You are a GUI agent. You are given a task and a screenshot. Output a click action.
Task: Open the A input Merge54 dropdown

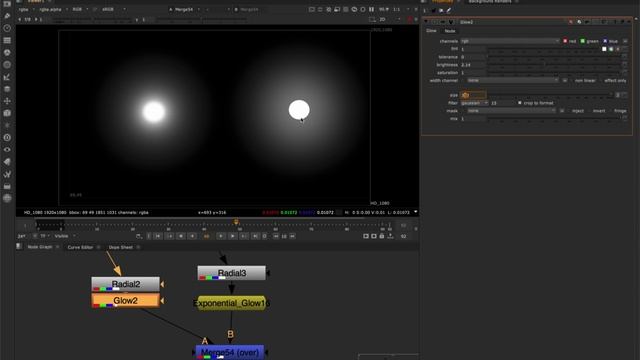click(184, 9)
